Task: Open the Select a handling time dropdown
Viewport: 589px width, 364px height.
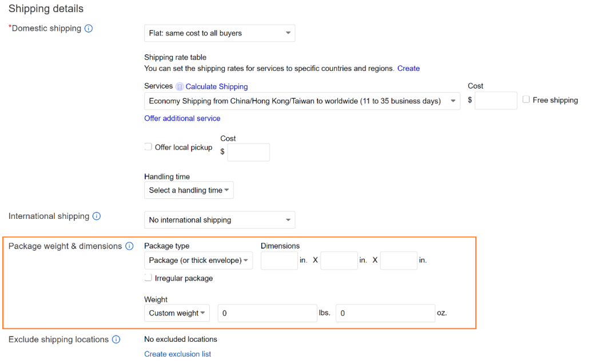Action: tap(189, 190)
